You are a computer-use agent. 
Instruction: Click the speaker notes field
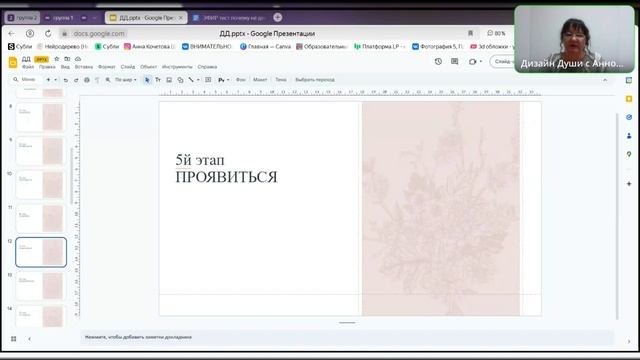pyautogui.click(x=347, y=338)
